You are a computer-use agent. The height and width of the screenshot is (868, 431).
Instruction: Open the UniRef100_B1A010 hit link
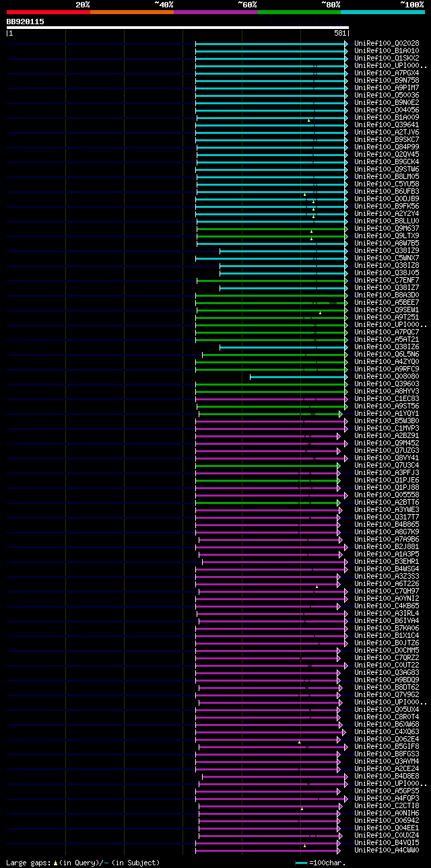click(x=387, y=50)
